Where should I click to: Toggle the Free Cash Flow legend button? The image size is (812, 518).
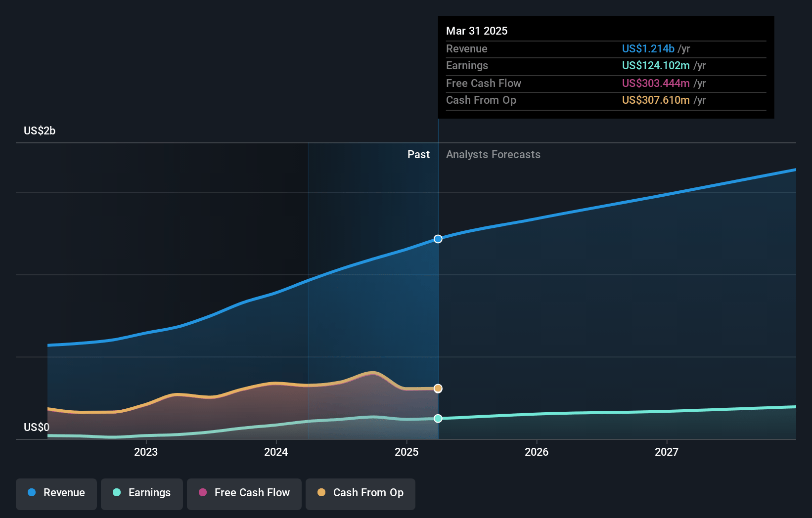point(244,494)
